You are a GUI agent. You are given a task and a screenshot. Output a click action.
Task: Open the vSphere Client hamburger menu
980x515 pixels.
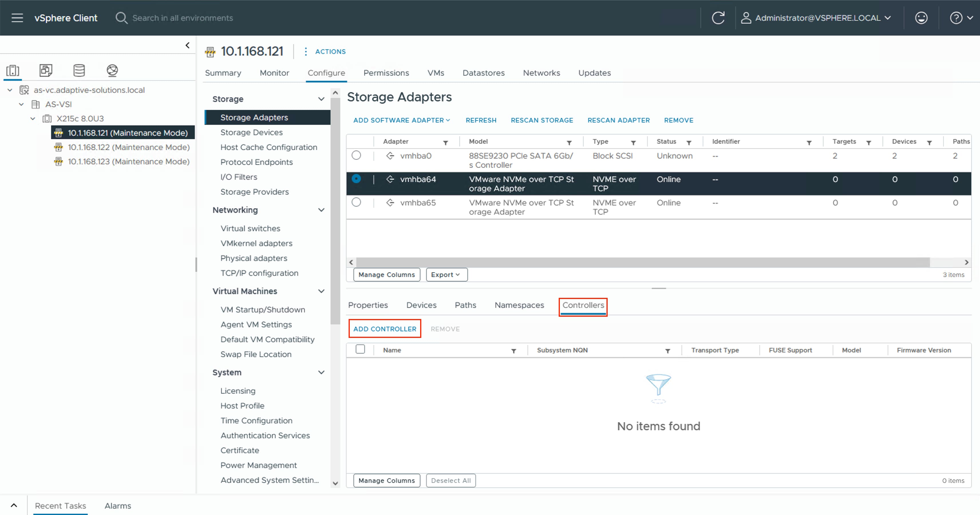(17, 17)
